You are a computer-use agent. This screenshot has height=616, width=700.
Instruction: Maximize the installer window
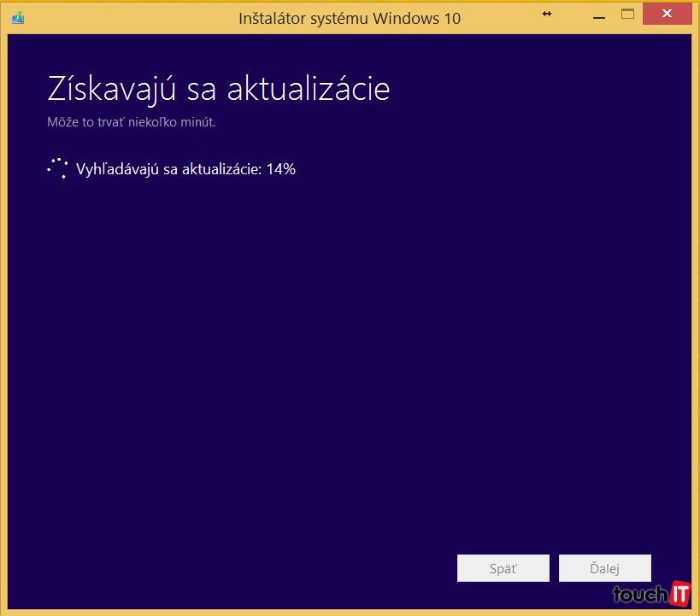point(628,15)
